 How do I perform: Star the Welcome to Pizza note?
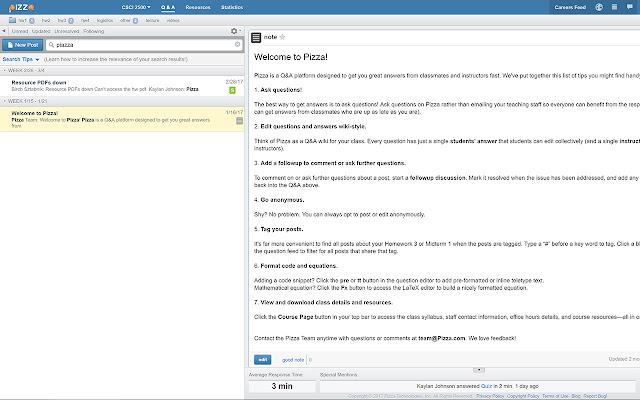(282, 37)
